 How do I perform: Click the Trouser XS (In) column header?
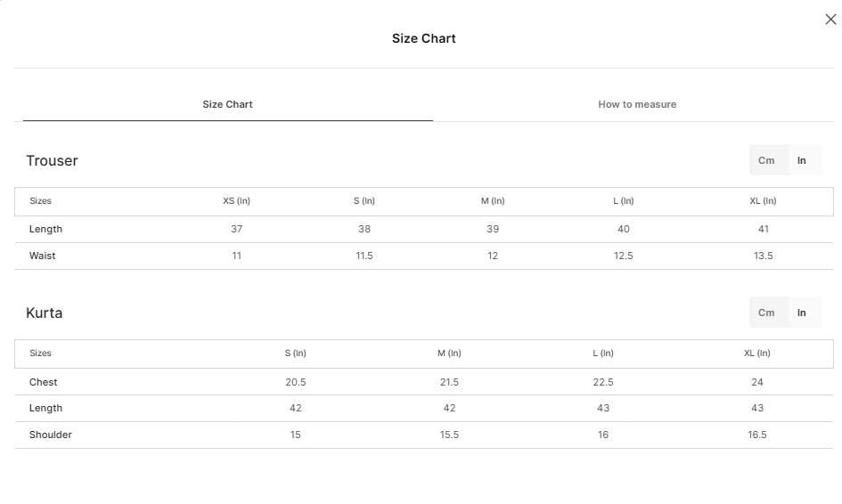236,200
